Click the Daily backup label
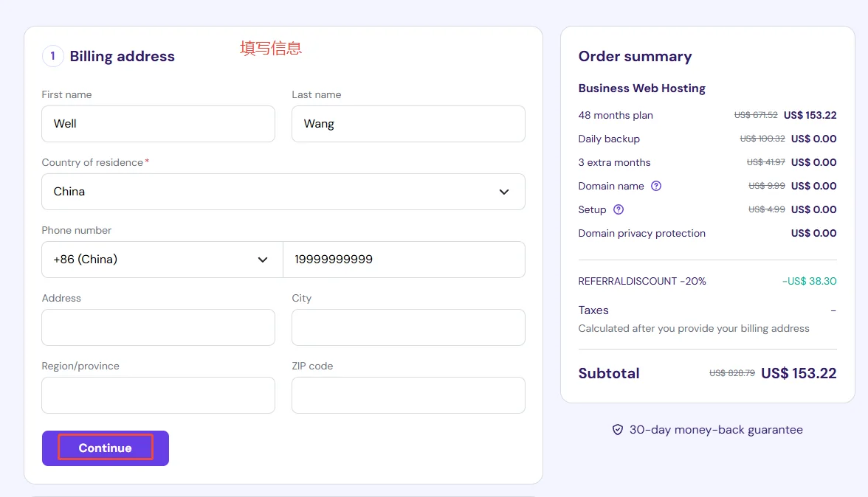The height and width of the screenshot is (497, 868). (x=609, y=139)
